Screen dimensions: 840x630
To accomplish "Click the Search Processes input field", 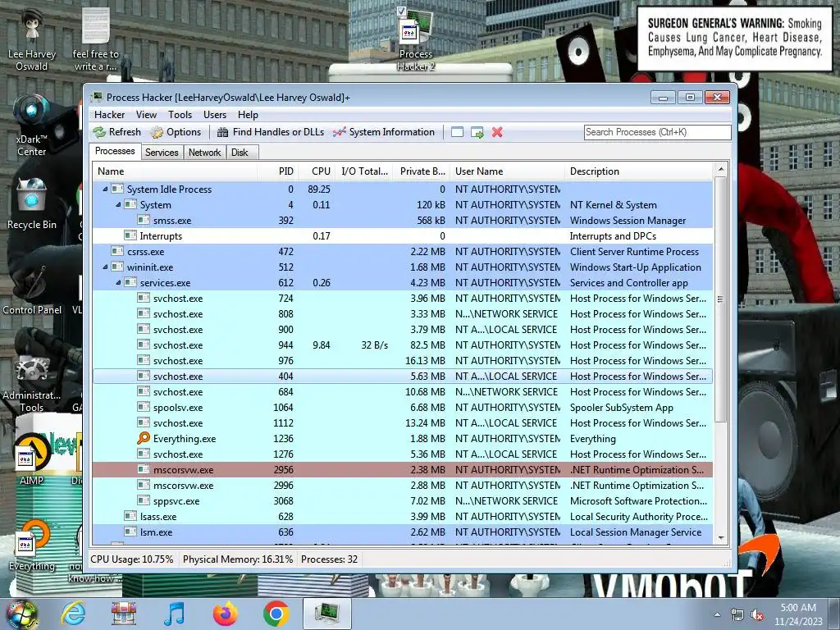I will point(657,132).
